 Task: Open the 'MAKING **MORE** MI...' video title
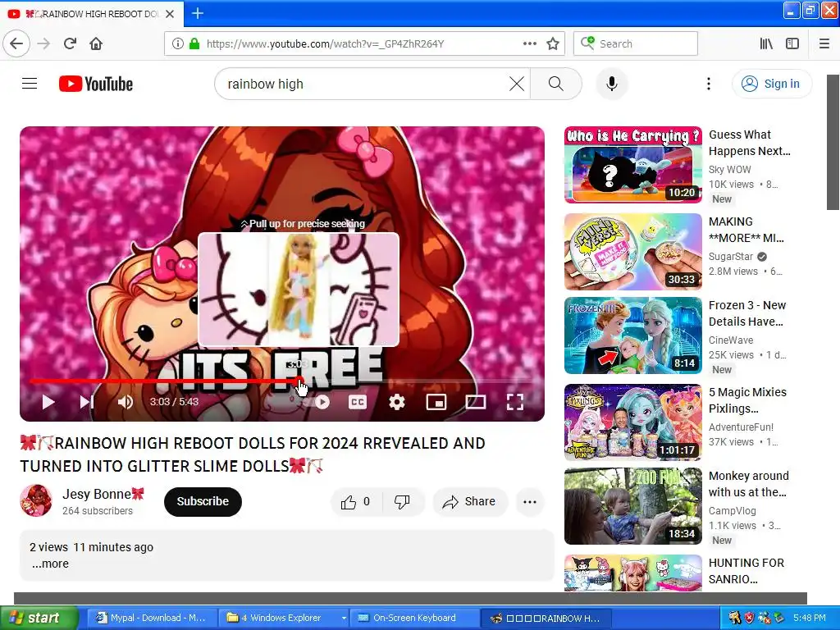746,230
